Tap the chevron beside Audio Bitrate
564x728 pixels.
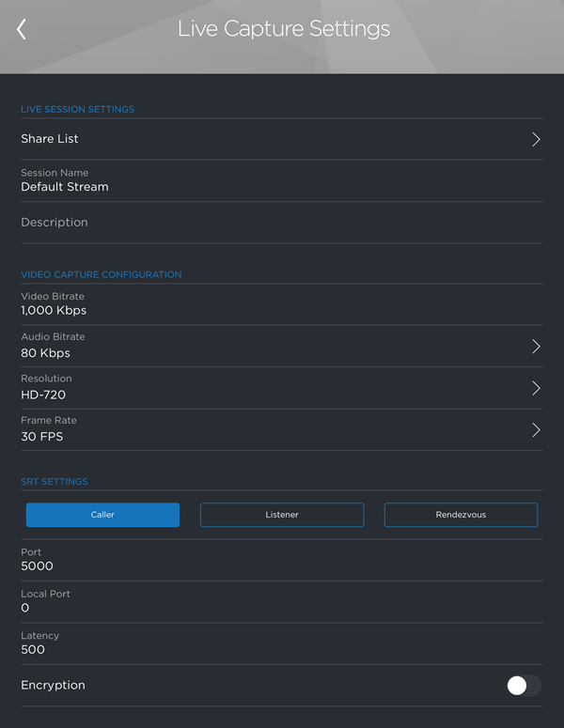tap(536, 346)
